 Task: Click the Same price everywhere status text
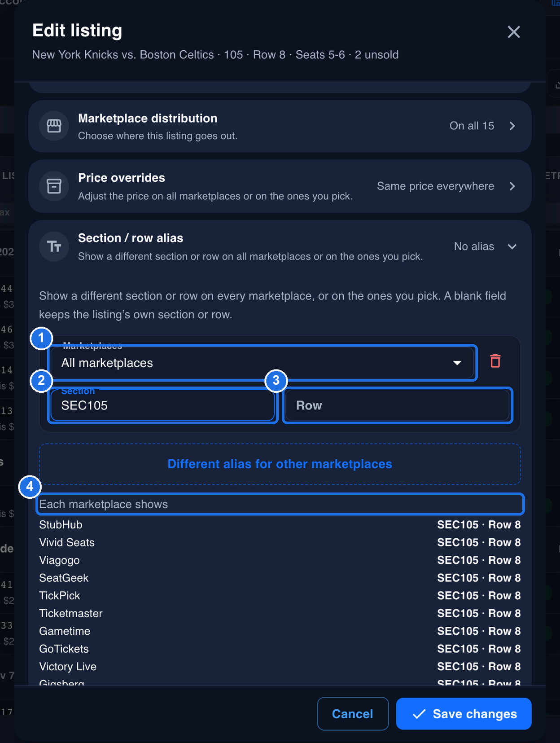pyautogui.click(x=435, y=186)
